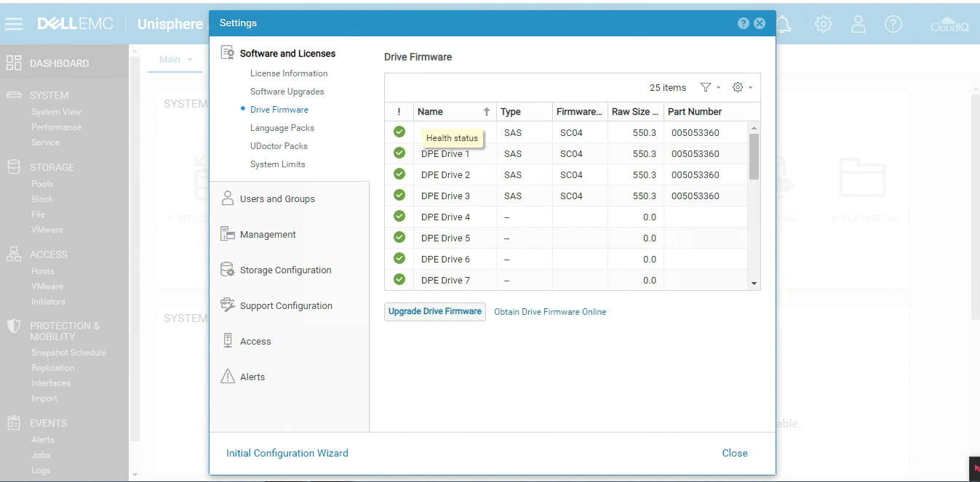Open the filter icon above drive table
The image size is (980, 482).
[x=706, y=87]
